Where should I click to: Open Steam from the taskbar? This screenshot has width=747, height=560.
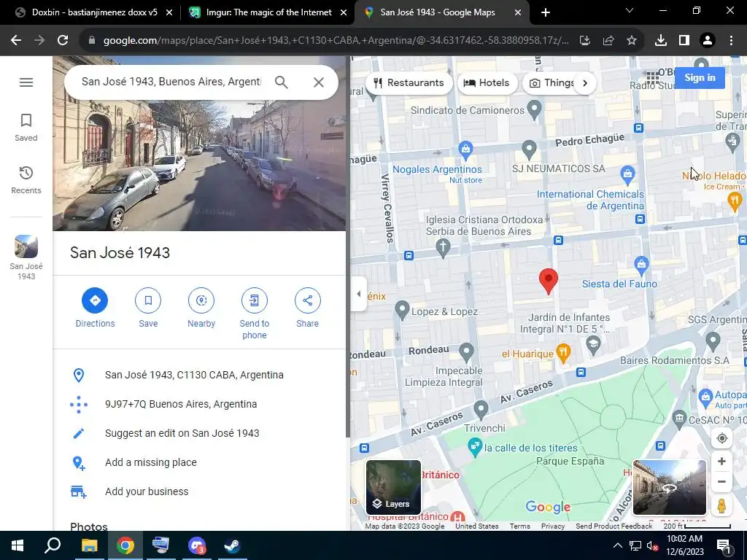click(233, 545)
